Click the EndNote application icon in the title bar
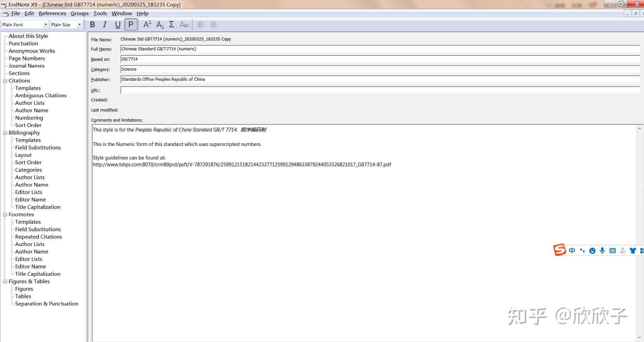Image resolution: width=644 pixels, height=342 pixels. [x=3, y=4]
